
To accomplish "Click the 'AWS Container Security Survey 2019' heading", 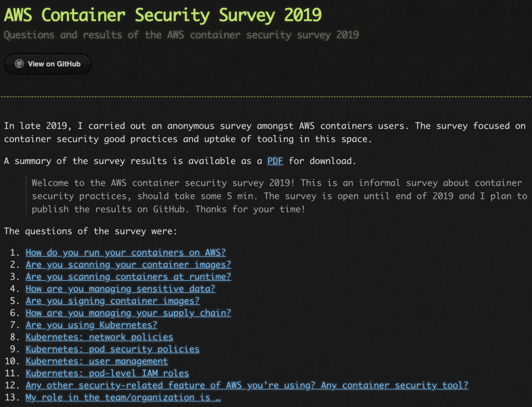I will 163,15.
